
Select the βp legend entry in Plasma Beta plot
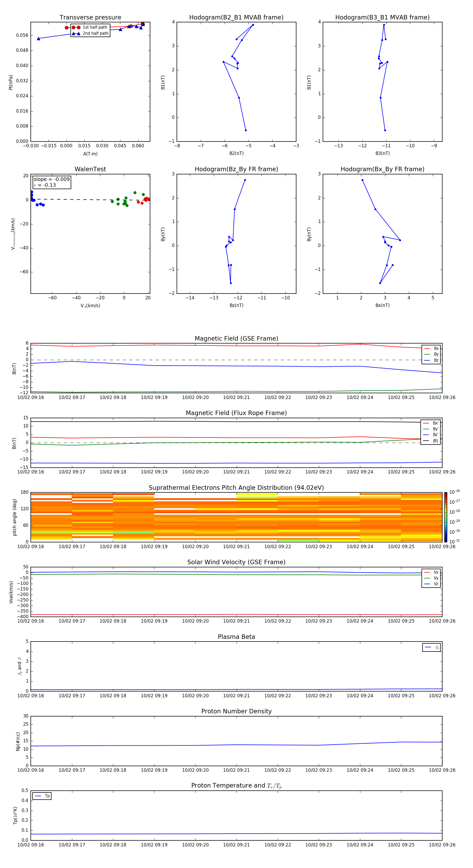tap(431, 647)
